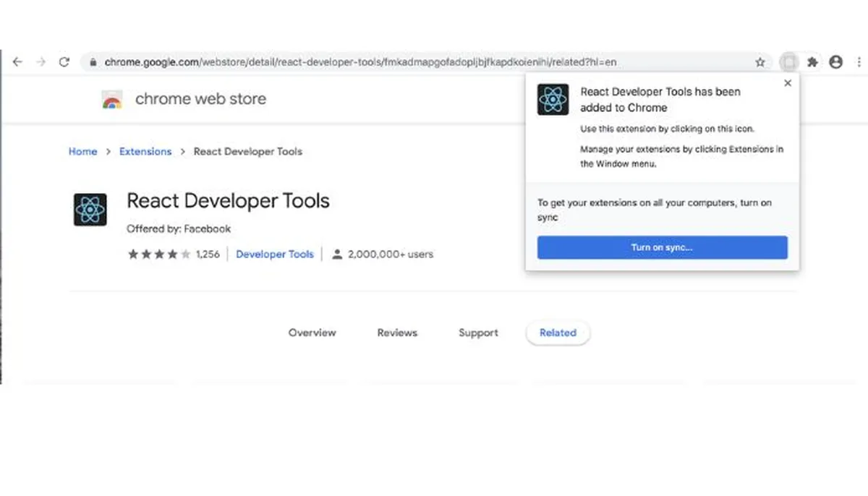Click the Turn on sync button
Viewport: 868px width, 496px height.
click(x=662, y=247)
